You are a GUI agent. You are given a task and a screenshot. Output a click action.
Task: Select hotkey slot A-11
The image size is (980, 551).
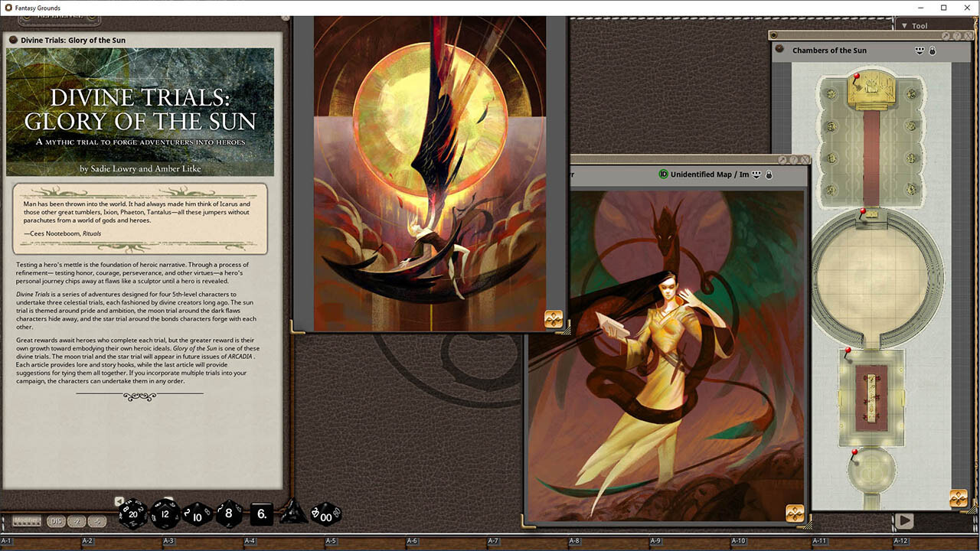click(x=820, y=541)
